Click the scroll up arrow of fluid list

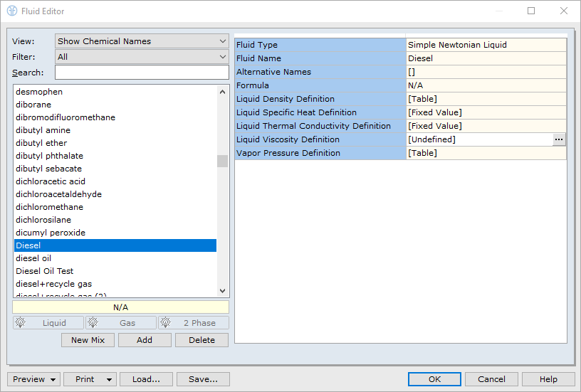click(x=222, y=92)
